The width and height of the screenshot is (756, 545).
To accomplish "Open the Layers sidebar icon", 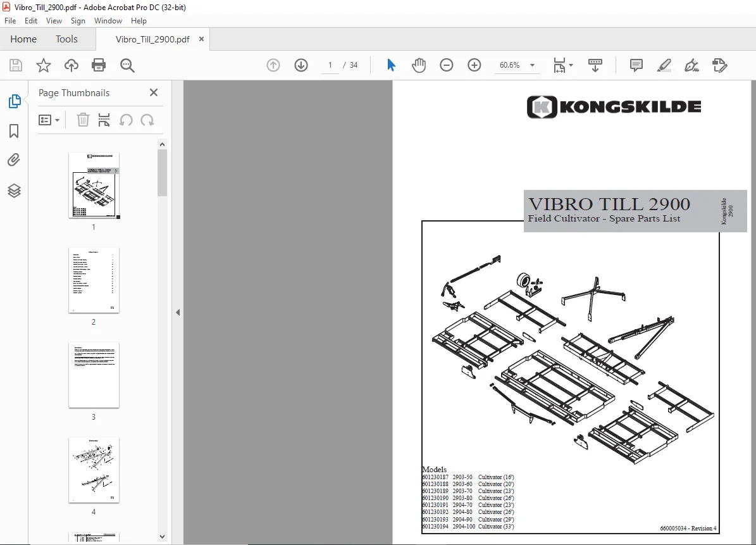I will point(14,191).
